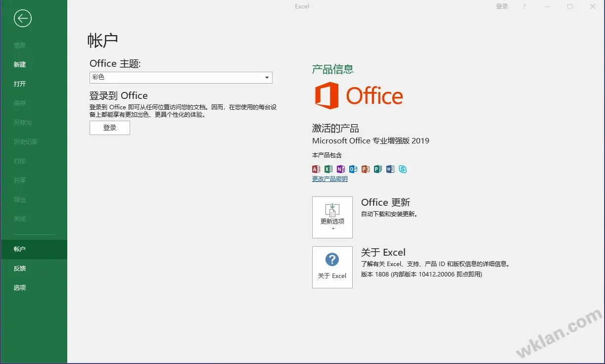Screen dimensions: 605x364
Task: Choose 导出 in the sidebar
Action: (x=20, y=200)
